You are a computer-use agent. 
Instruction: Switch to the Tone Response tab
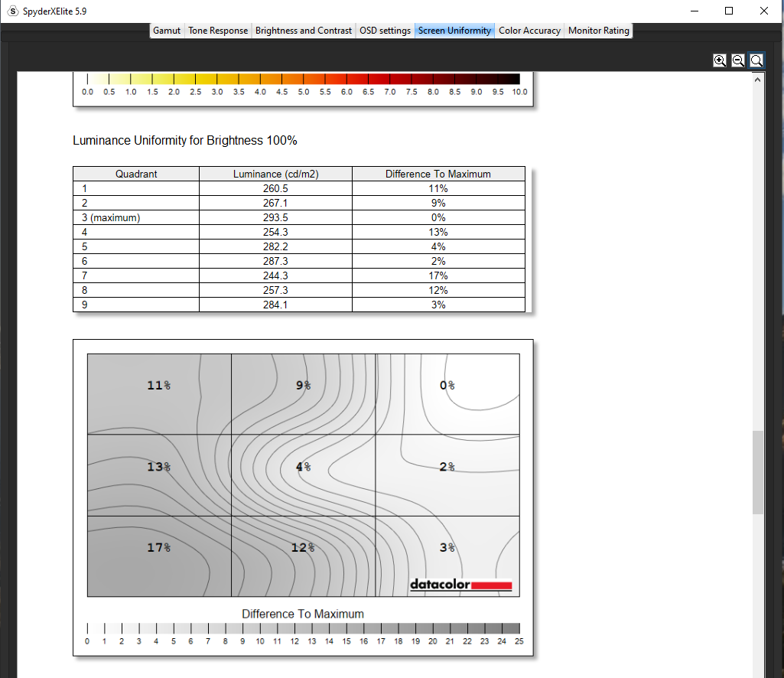pyautogui.click(x=218, y=31)
